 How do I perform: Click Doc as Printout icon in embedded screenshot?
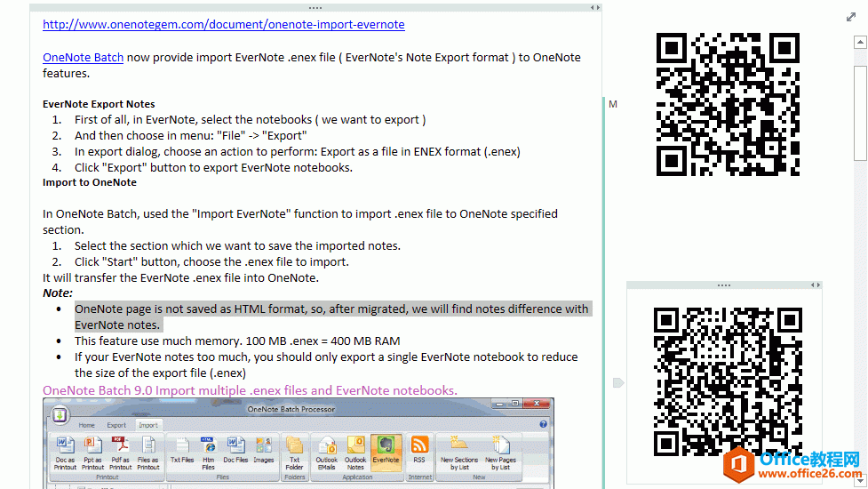(65, 453)
